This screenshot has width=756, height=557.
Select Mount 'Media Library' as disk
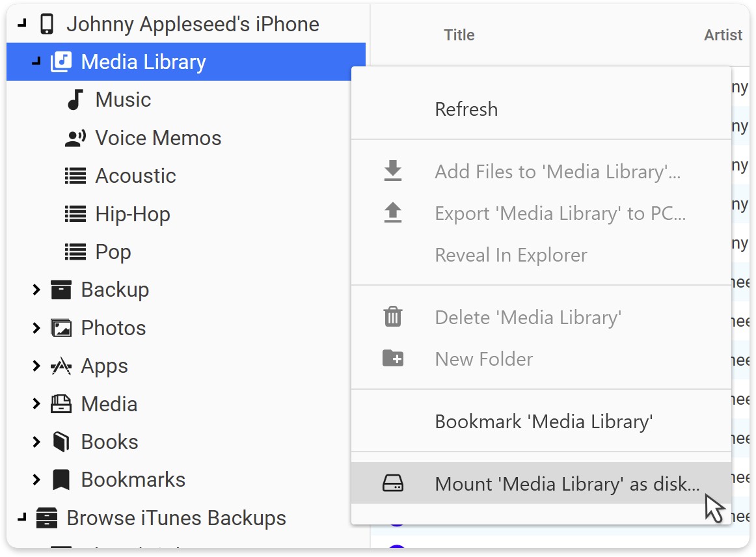click(567, 483)
